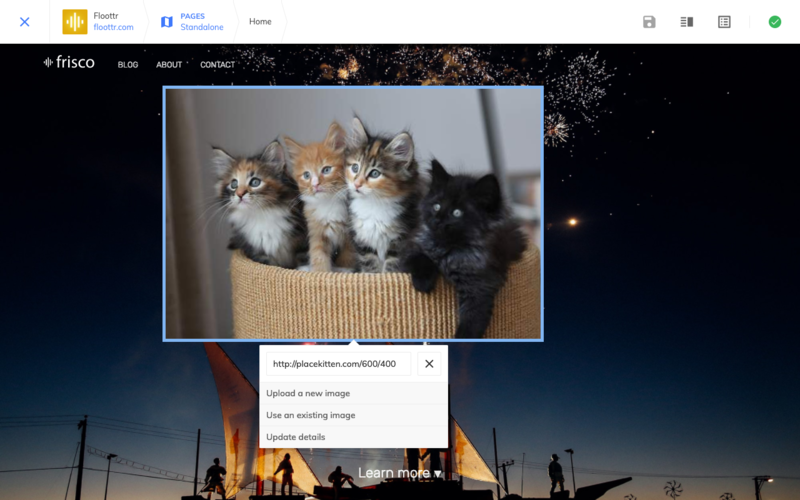Select Use an existing image
The width and height of the screenshot is (800, 500).
coord(310,415)
